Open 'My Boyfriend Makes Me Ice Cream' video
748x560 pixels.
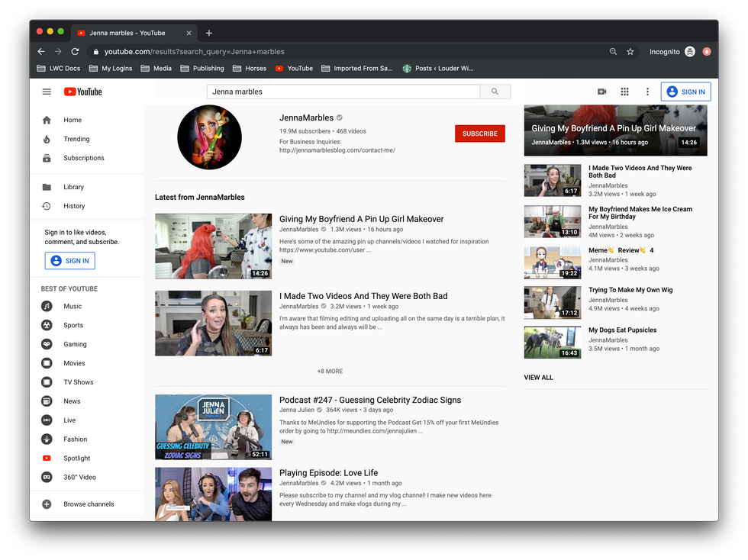pos(640,213)
